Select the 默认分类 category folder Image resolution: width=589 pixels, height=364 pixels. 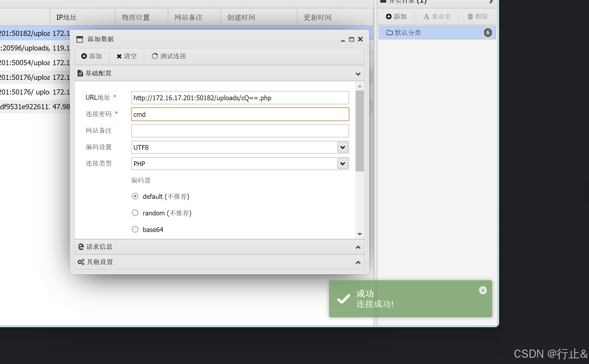point(407,33)
